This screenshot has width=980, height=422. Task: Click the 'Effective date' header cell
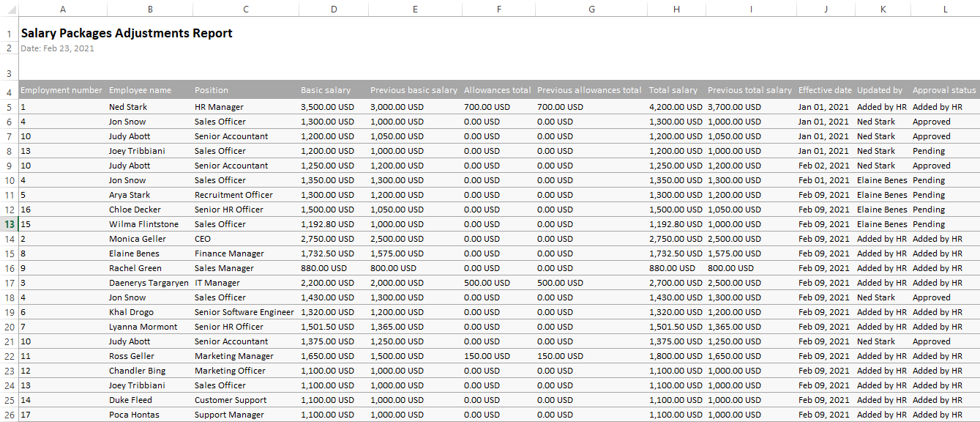tap(825, 90)
